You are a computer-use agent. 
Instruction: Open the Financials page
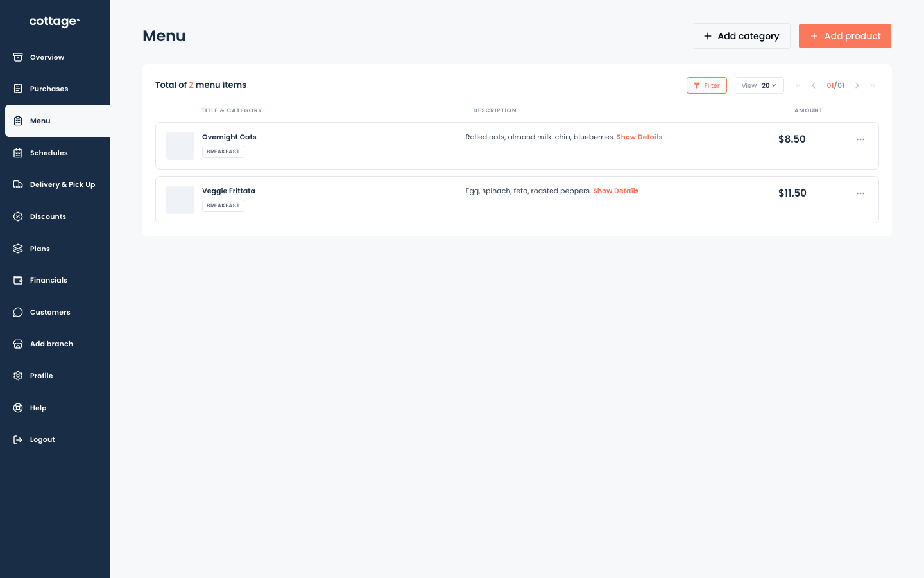[49, 280]
